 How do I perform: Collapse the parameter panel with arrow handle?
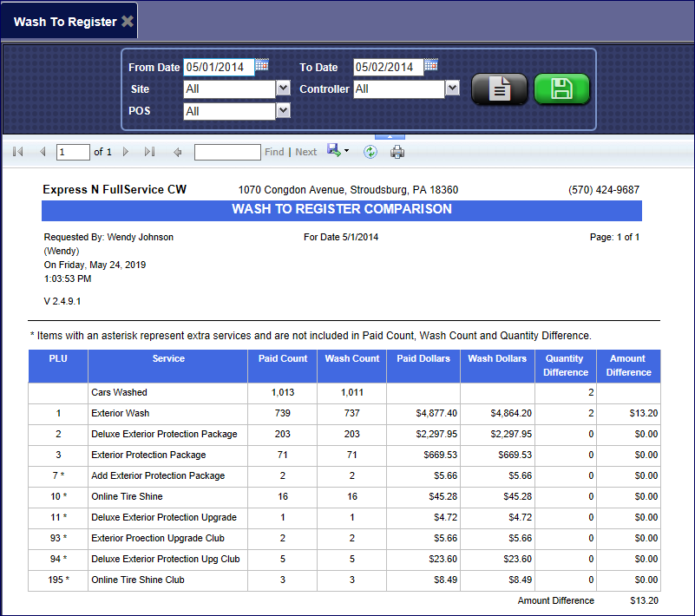[390, 136]
